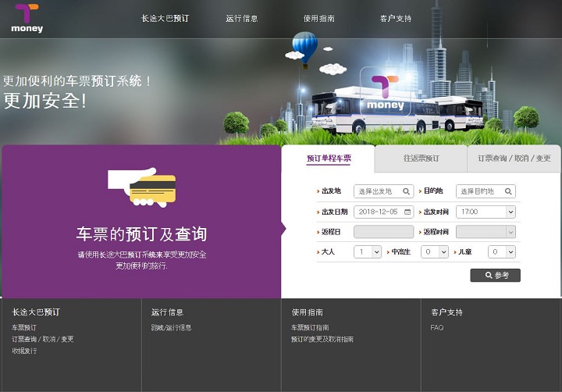The height and width of the screenshot is (392, 562).
Task: Open the 中高生 passenger count dropdown
Action: [435, 251]
